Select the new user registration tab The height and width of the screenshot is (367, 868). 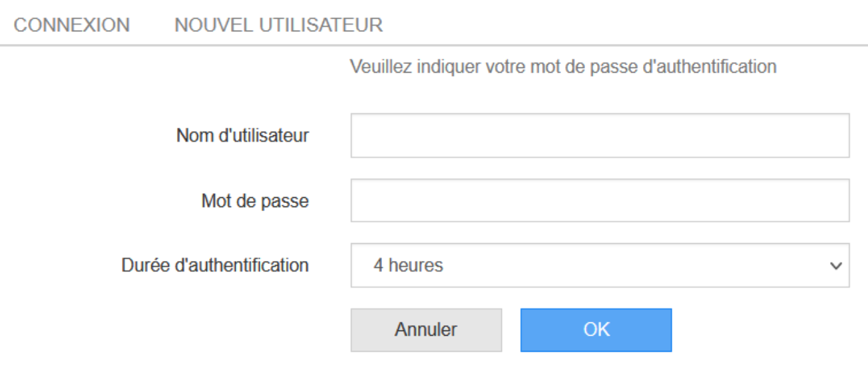click(x=278, y=25)
